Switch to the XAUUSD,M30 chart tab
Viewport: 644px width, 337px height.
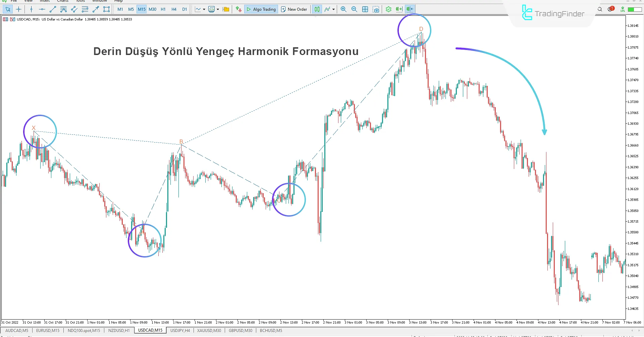[x=209, y=331]
